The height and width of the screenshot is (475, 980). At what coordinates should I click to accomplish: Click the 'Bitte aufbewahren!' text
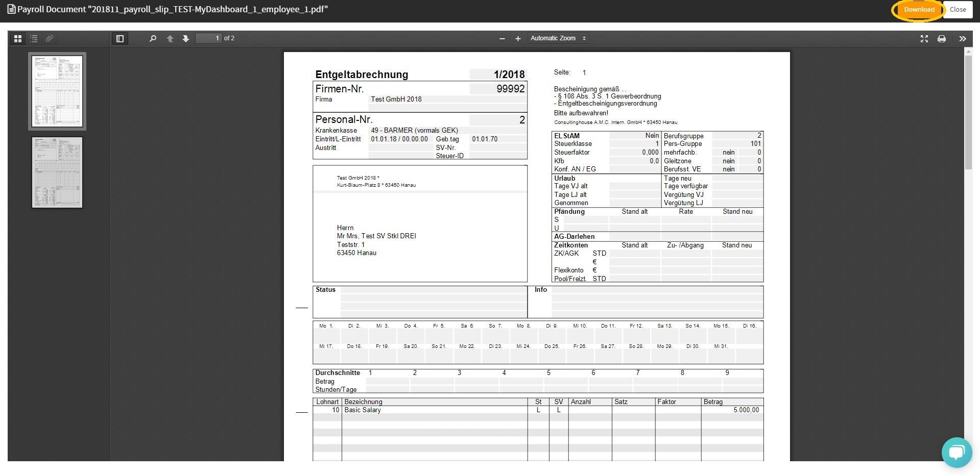pos(581,113)
